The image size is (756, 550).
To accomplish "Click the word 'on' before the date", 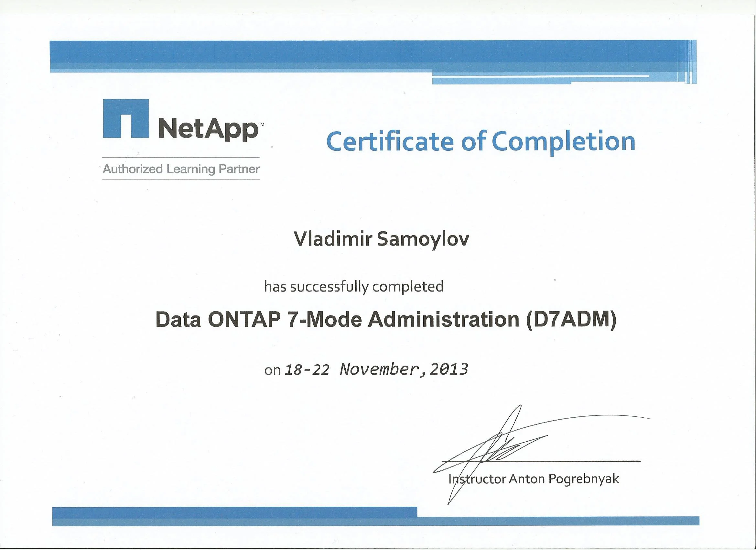I will [272, 370].
